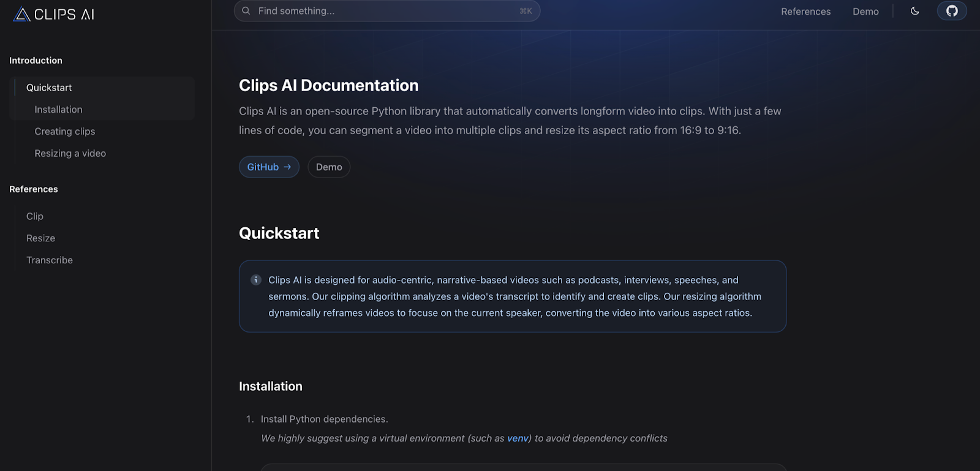980x471 pixels.
Task: Select Quickstart in the sidebar
Action: 49,88
